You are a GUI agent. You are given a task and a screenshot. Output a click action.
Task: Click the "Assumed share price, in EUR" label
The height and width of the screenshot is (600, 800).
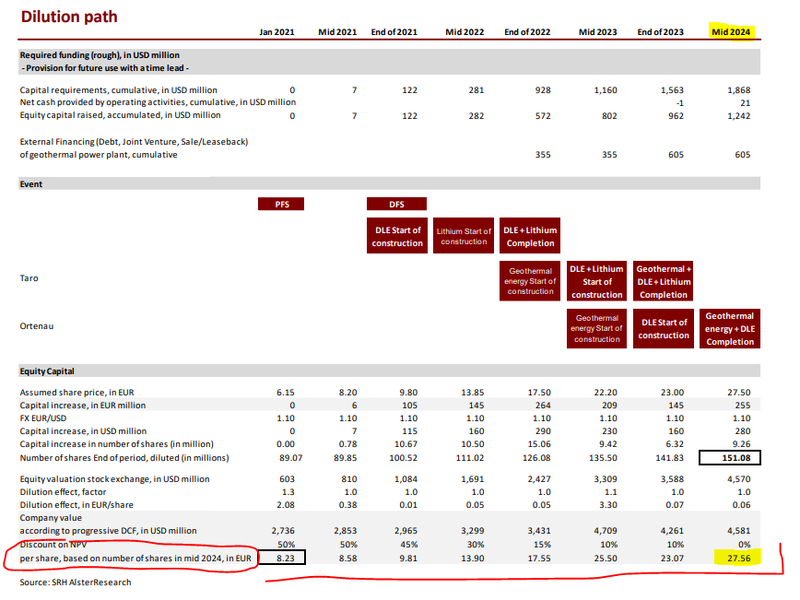(77, 392)
